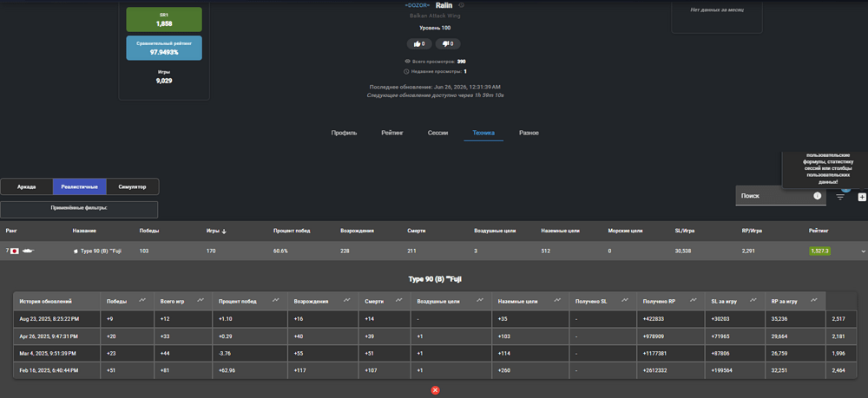868x398 pixels.
Task: Expand the Применённые фильтры box
Action: coord(79,210)
